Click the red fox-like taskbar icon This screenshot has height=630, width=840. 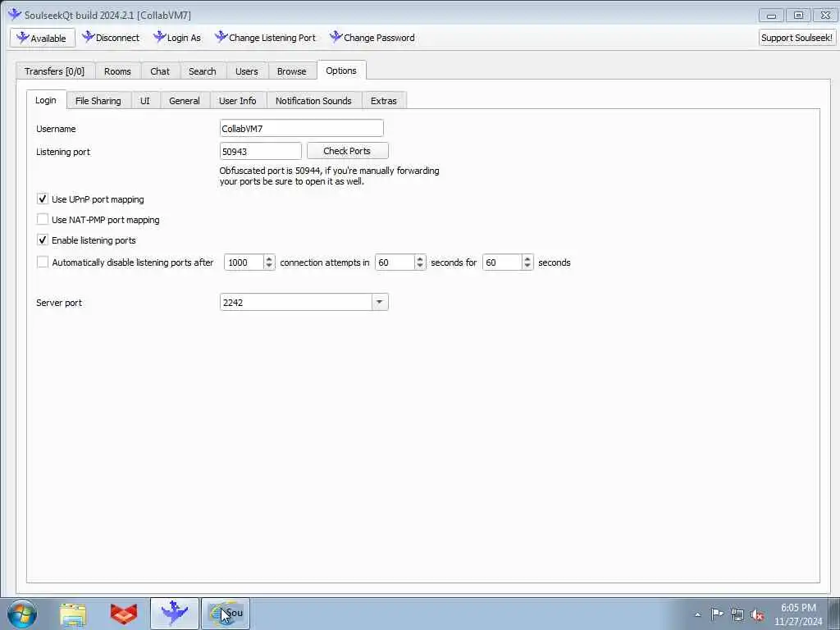(124, 614)
